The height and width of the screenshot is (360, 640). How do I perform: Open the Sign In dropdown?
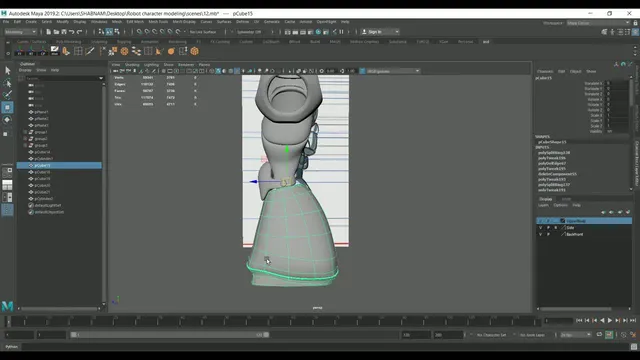[x=380, y=32]
